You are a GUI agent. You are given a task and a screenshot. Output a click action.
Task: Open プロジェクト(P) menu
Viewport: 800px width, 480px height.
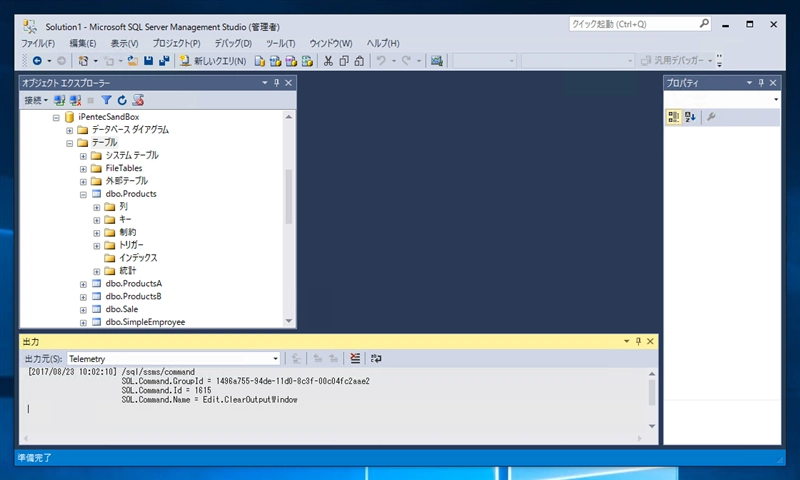177,43
